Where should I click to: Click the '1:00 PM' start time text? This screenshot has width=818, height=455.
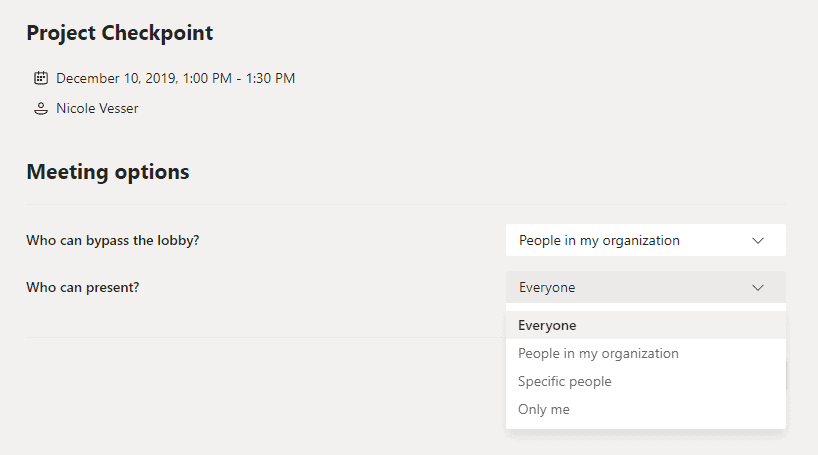[x=207, y=78]
